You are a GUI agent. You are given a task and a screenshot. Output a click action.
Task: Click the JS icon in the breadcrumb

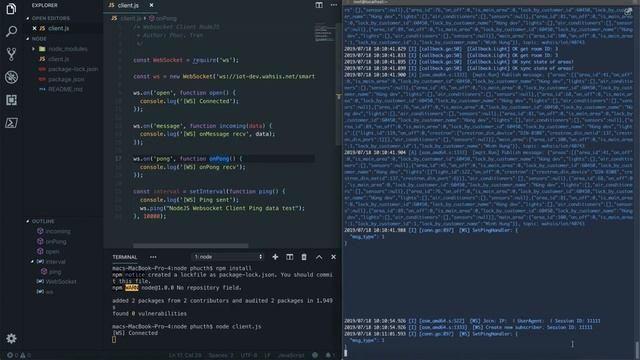(114, 18)
